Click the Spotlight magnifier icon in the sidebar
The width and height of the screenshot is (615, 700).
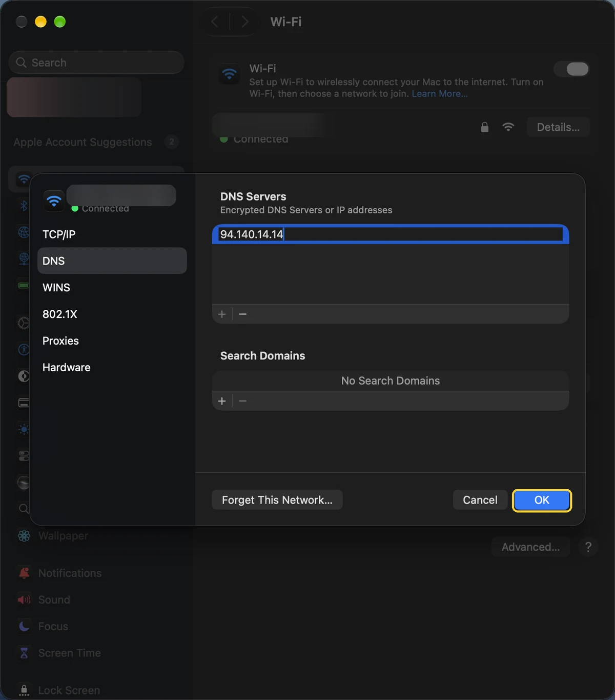[24, 509]
